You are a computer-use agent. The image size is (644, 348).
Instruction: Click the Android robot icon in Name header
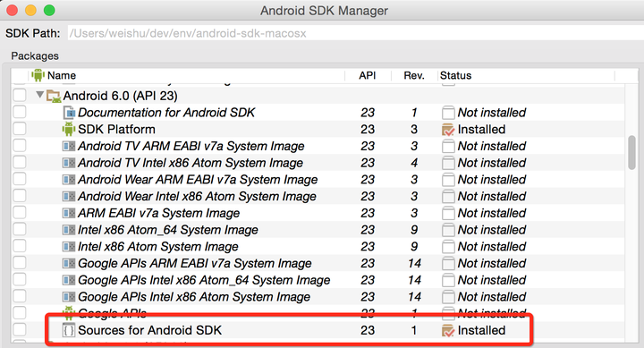click(38, 75)
